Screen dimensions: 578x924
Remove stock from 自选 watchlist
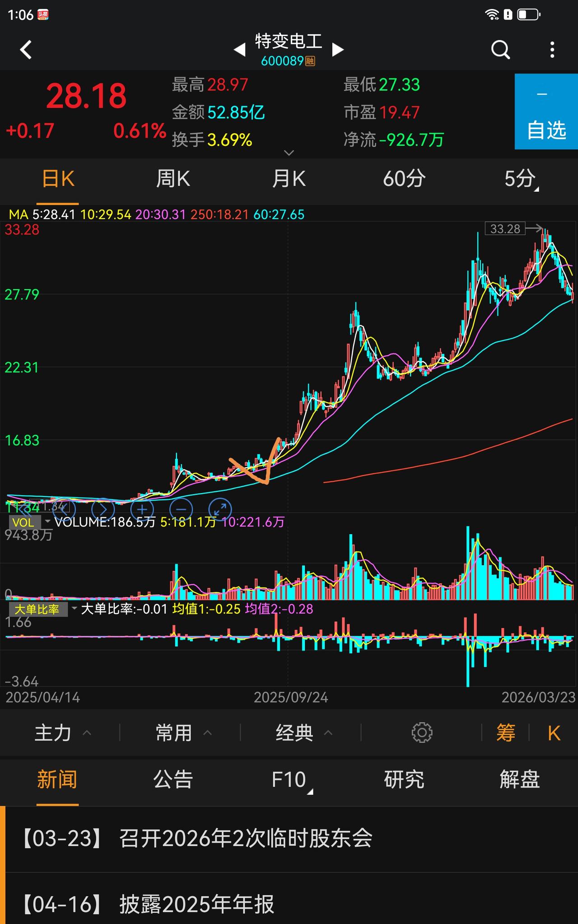(x=546, y=111)
